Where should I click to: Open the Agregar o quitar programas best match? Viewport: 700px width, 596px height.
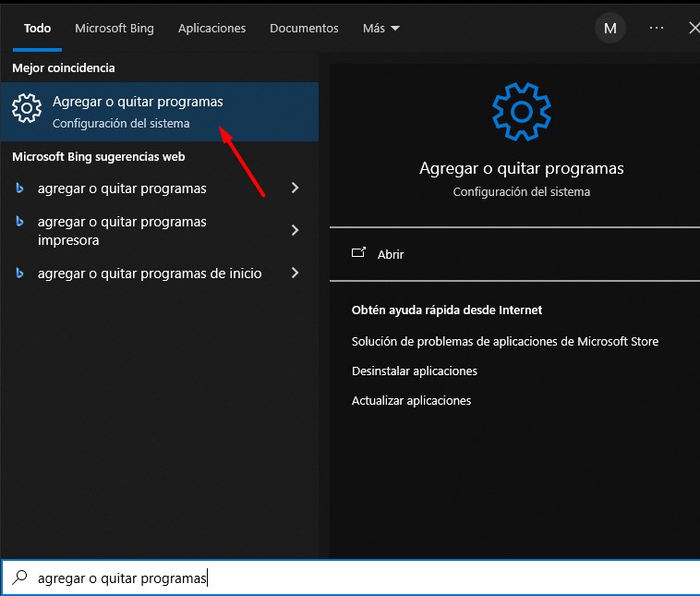tap(159, 112)
